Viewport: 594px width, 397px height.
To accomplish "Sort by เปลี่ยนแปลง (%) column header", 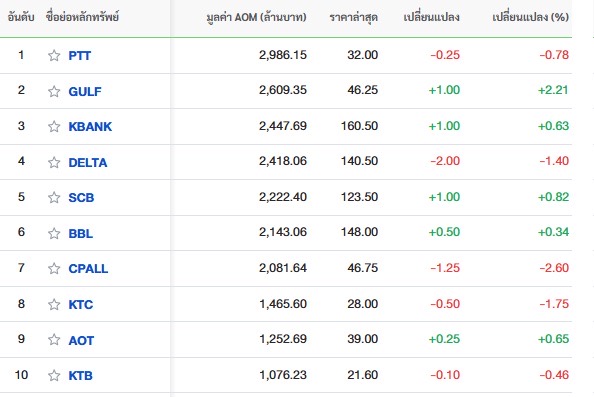I will click(x=530, y=17).
